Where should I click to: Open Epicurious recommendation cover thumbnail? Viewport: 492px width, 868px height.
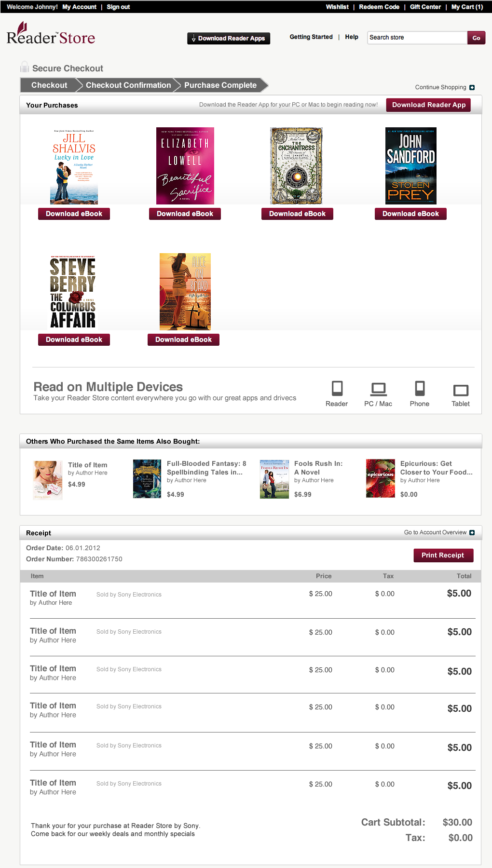point(381,478)
